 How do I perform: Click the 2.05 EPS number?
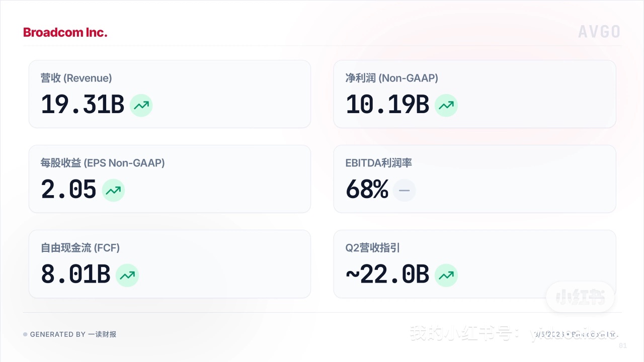point(68,190)
